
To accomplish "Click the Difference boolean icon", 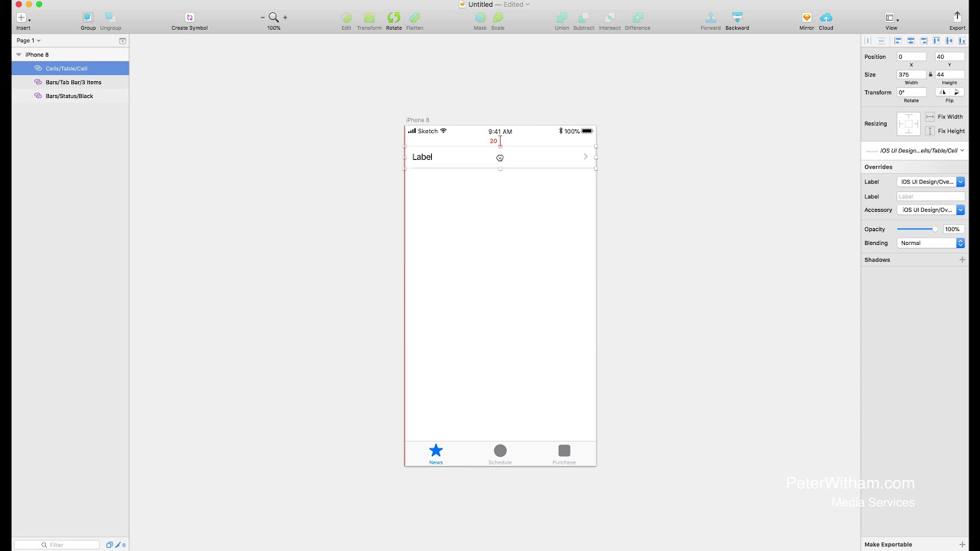I will 637,18.
